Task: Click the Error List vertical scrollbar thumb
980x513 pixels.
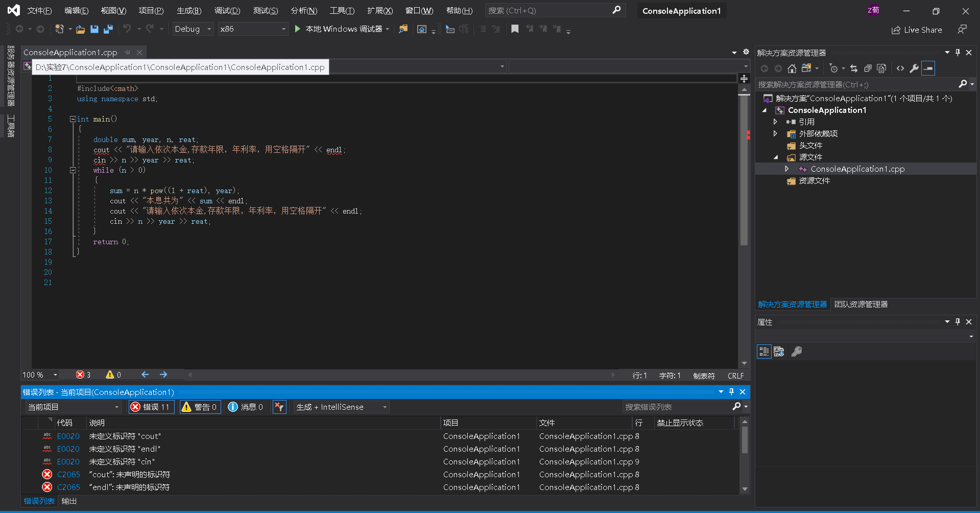Action: 745,439
